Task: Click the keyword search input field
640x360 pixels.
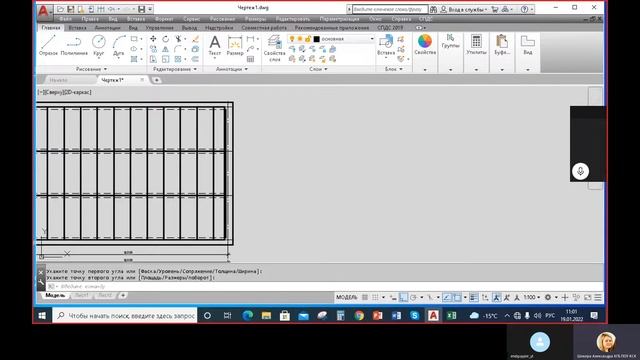Action: pos(389,9)
